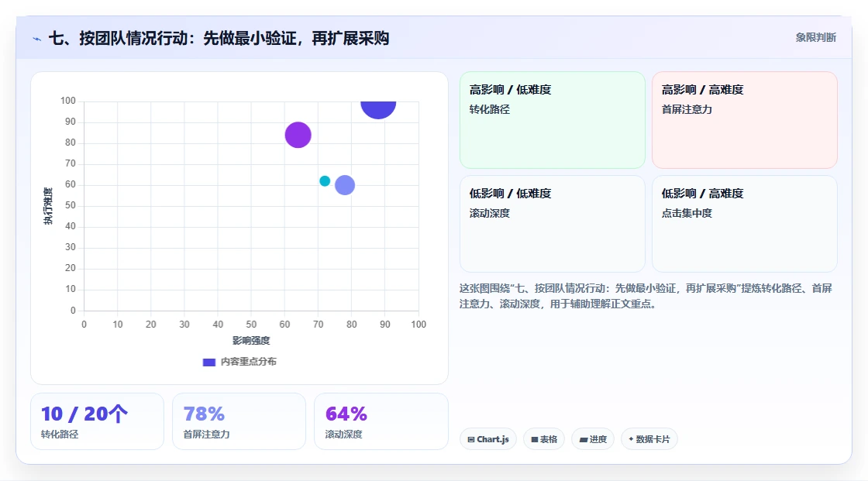Select the small teal bubble in the chart

[x=325, y=181]
